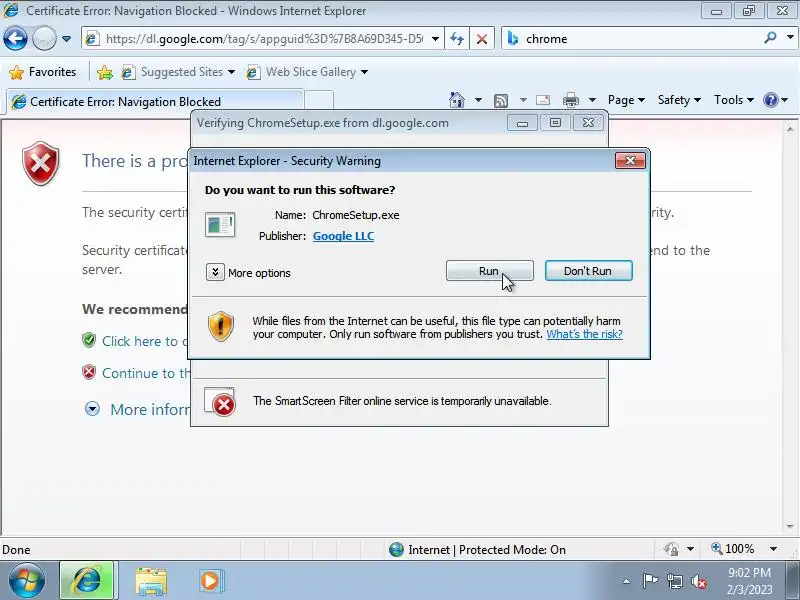The image size is (800, 600).
Task: Click the Help question mark icon
Action: point(770,100)
